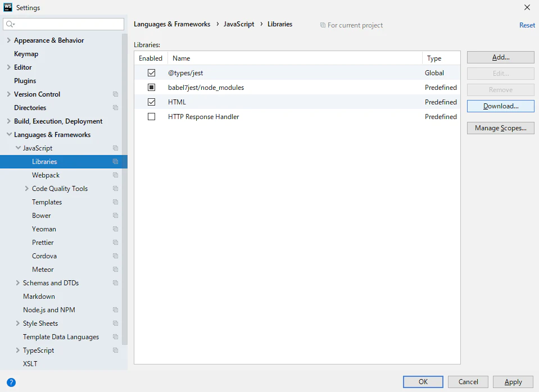Click the project-level icon beside Directories

116,107
